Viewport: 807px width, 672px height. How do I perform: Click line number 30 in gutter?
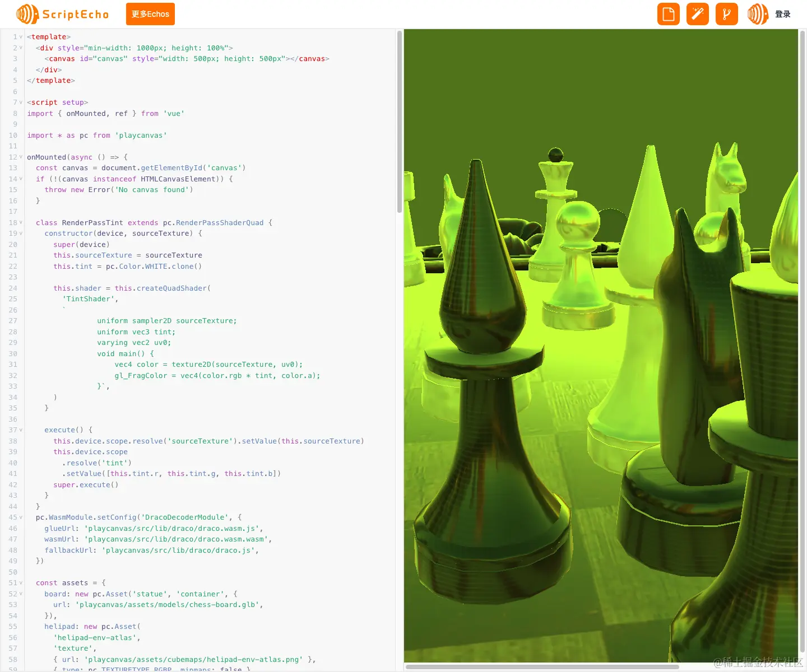(13, 354)
